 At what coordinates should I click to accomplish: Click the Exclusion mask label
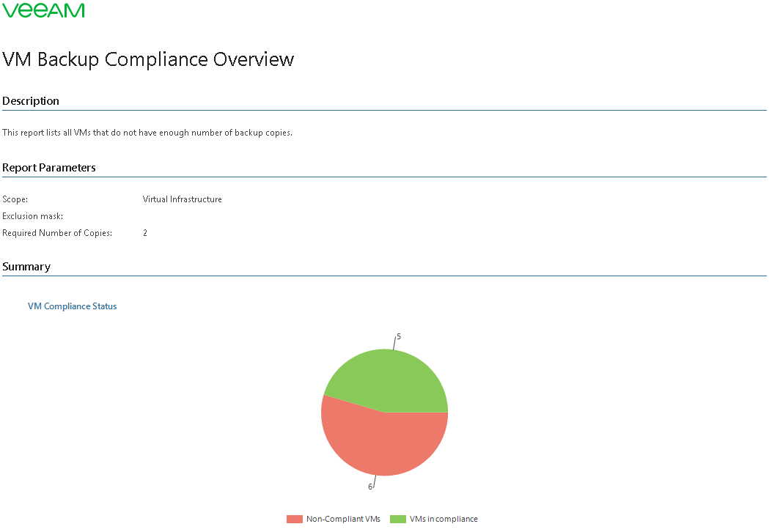tap(33, 216)
